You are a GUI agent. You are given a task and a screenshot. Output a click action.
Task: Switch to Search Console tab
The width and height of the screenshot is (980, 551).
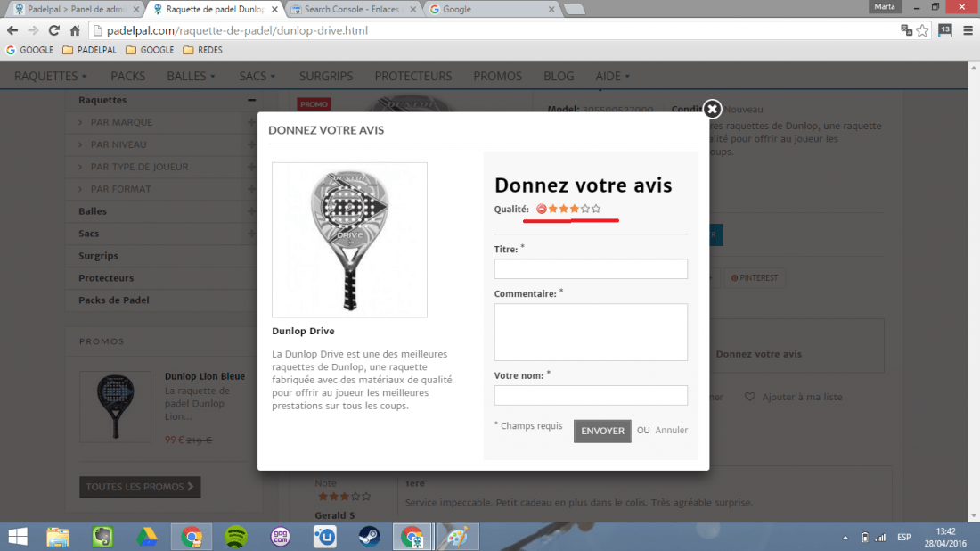353,9
